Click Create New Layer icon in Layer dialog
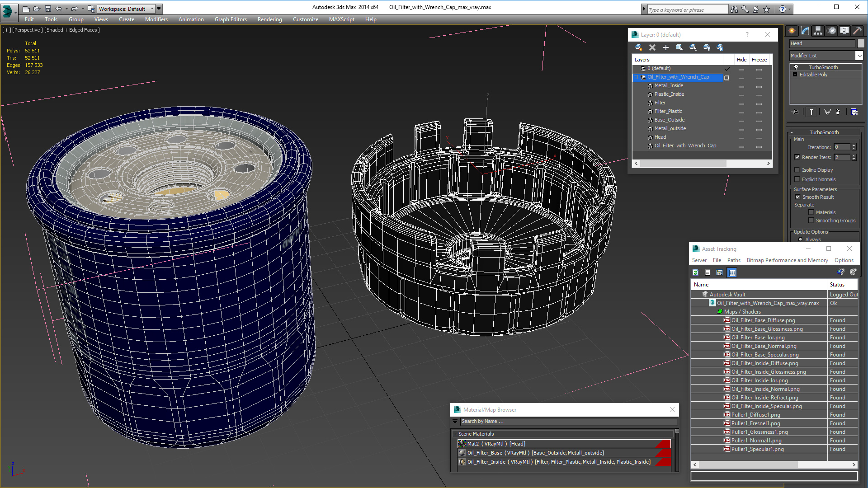This screenshot has width=868, height=488. point(639,47)
